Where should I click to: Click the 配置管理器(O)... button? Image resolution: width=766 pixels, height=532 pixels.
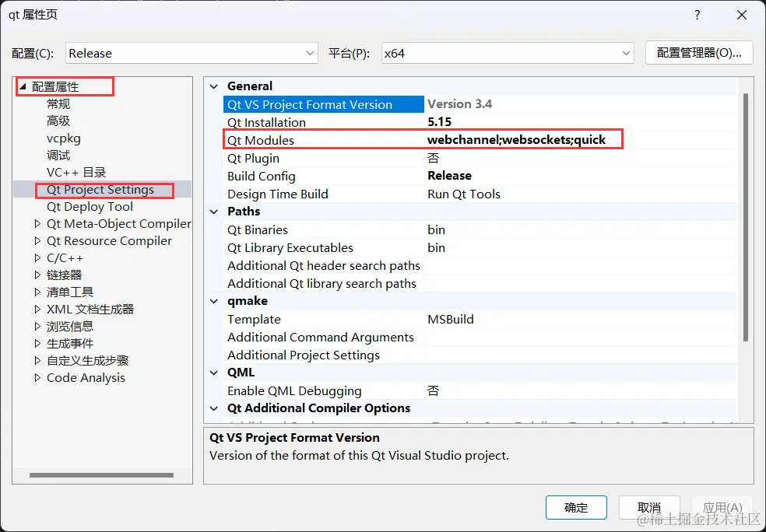click(x=699, y=53)
